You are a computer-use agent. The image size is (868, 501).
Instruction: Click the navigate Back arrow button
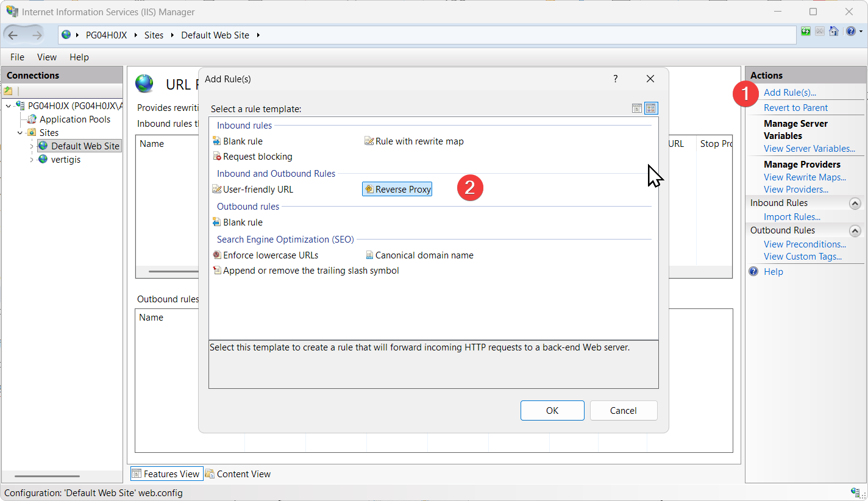click(13, 35)
